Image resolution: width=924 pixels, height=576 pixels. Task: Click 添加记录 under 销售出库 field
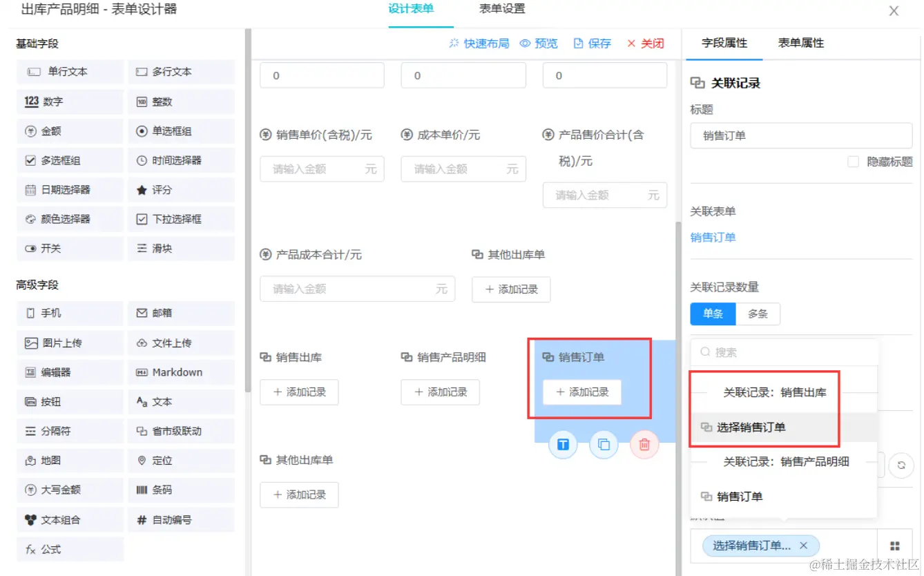coord(299,392)
